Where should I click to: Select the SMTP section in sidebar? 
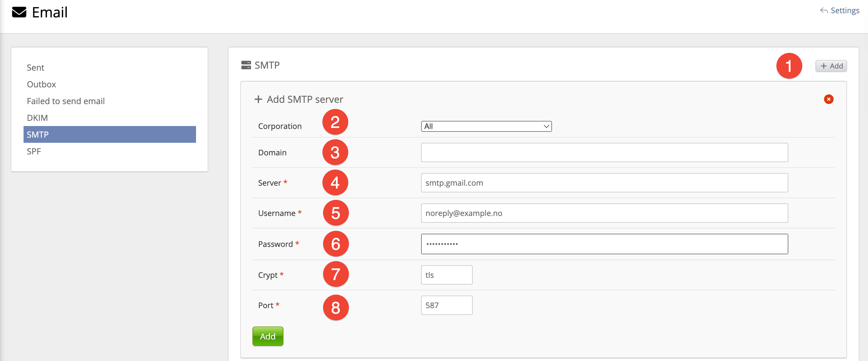(110, 135)
